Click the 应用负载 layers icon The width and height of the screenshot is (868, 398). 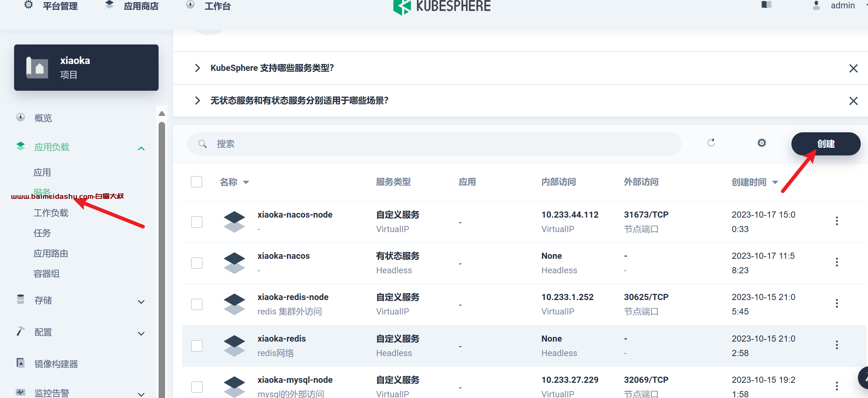click(x=21, y=146)
